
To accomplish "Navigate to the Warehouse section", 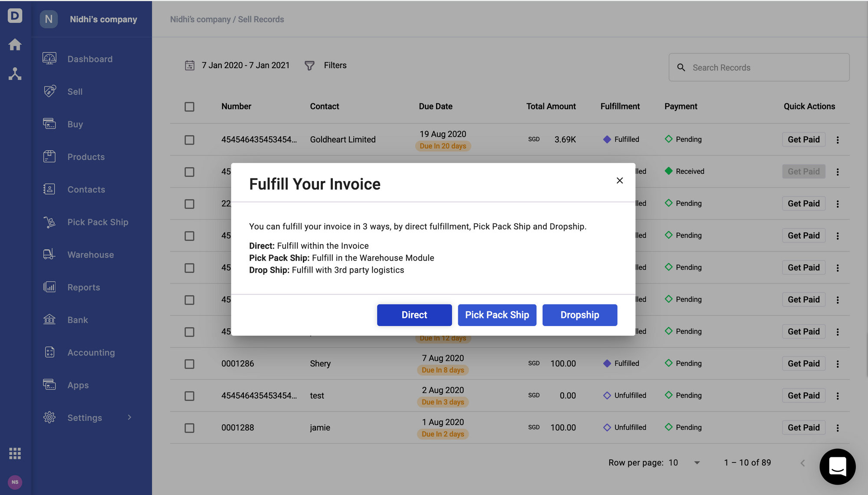I will (x=89, y=254).
